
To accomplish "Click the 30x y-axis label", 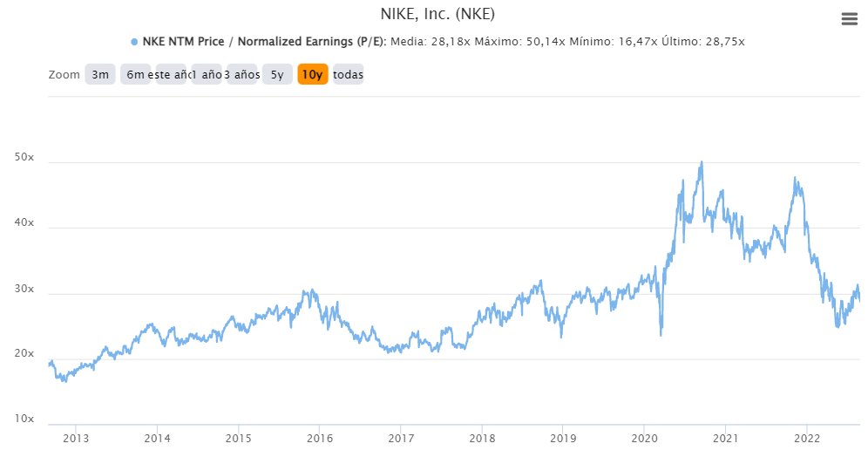I will click(24, 289).
